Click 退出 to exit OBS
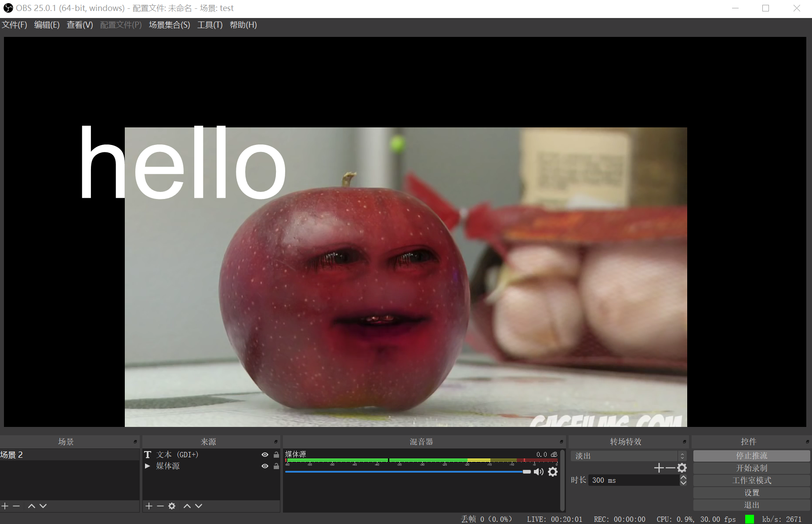 click(752, 505)
